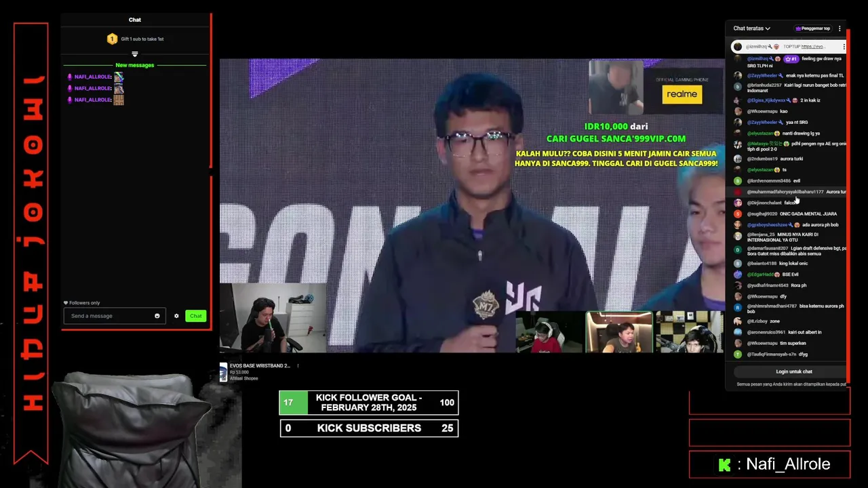
Task: Focus the 'Send a message' input field
Action: (115, 316)
